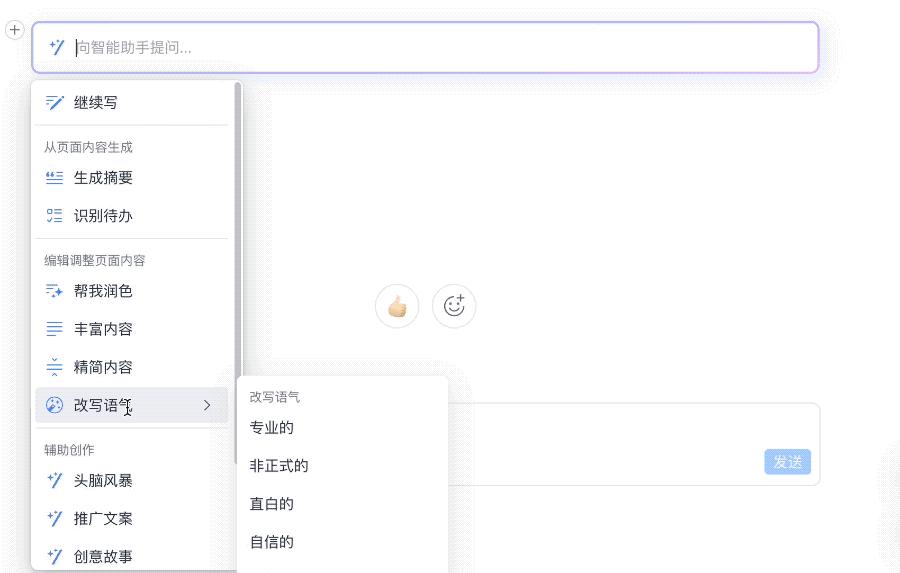This screenshot has height=573, width=900.
Task: Choose 推广文案 menu item
Action: point(131,518)
